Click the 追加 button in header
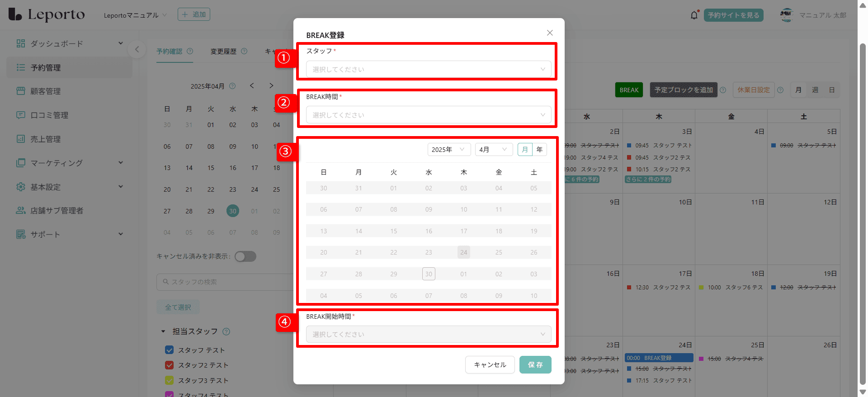The width and height of the screenshot is (868, 397). pyautogui.click(x=194, y=14)
